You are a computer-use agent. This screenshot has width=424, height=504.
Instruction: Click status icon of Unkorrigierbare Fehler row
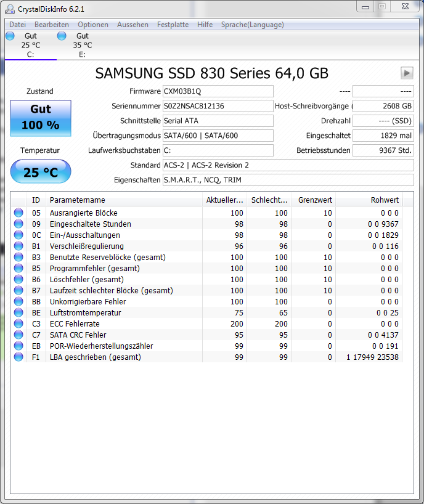click(18, 301)
